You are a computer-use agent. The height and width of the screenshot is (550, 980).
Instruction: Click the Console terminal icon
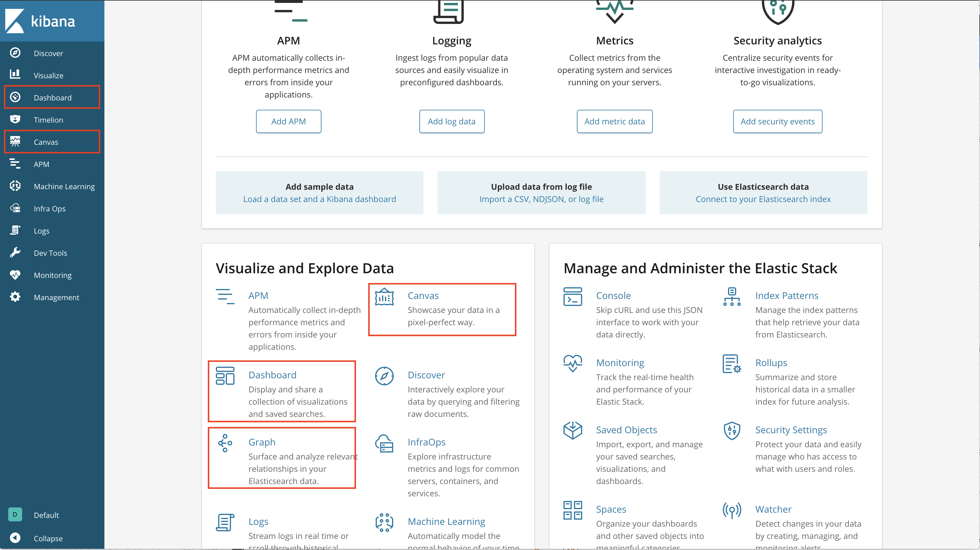(x=573, y=297)
